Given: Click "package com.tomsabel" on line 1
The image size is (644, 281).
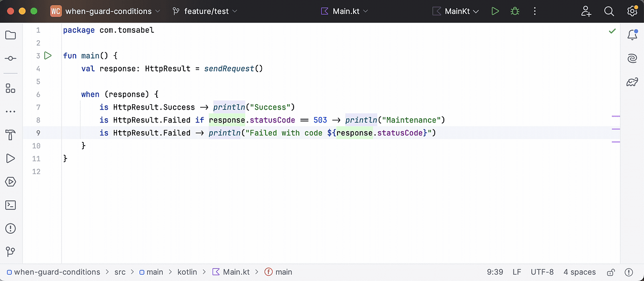Looking at the screenshot, I should pos(108,30).
